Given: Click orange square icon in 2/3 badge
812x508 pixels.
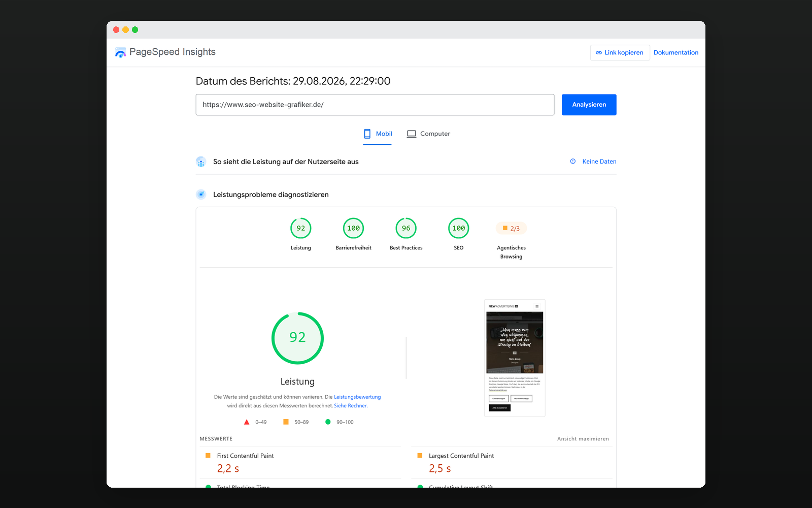Looking at the screenshot, I should [x=505, y=228].
